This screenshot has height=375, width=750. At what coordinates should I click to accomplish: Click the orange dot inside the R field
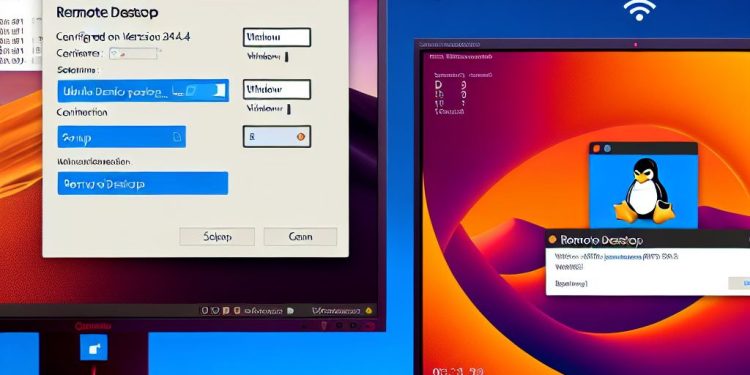301,137
